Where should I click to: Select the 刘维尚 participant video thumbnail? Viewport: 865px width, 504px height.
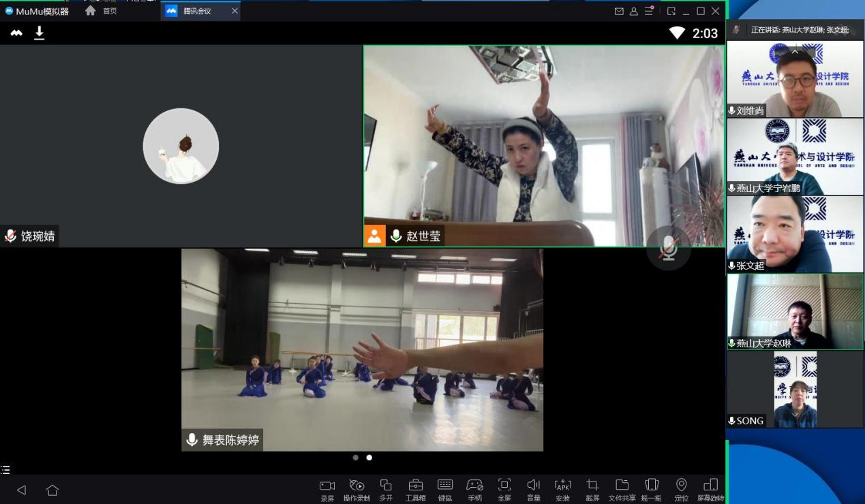coord(795,80)
